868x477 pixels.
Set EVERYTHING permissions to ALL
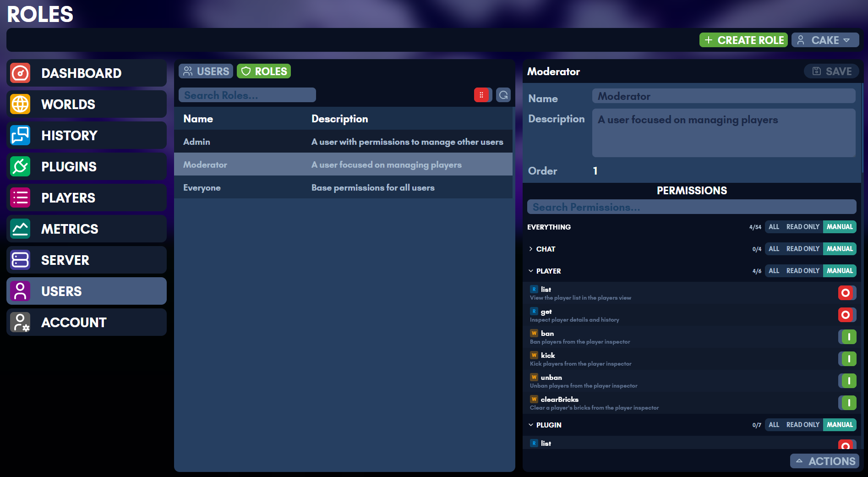point(774,227)
